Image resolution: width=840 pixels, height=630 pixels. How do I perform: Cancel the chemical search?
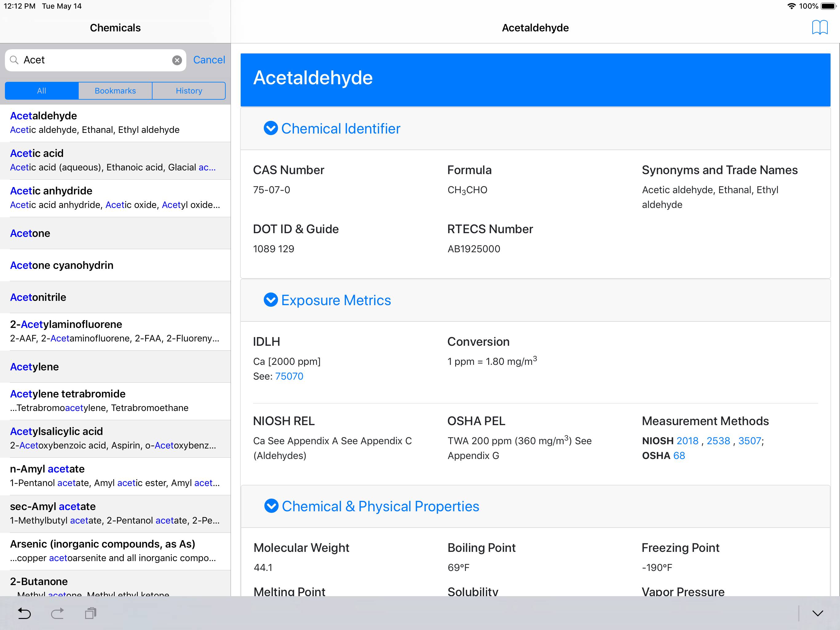209,60
